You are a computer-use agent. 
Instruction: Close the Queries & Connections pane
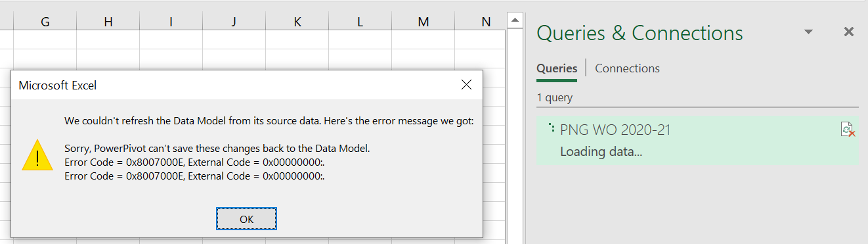coord(848,32)
